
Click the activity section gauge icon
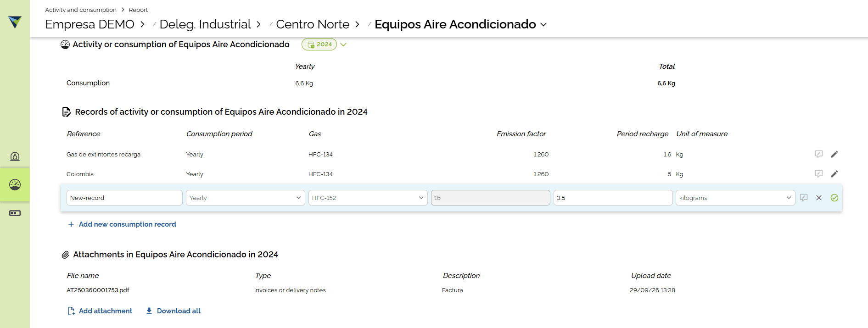tap(65, 44)
